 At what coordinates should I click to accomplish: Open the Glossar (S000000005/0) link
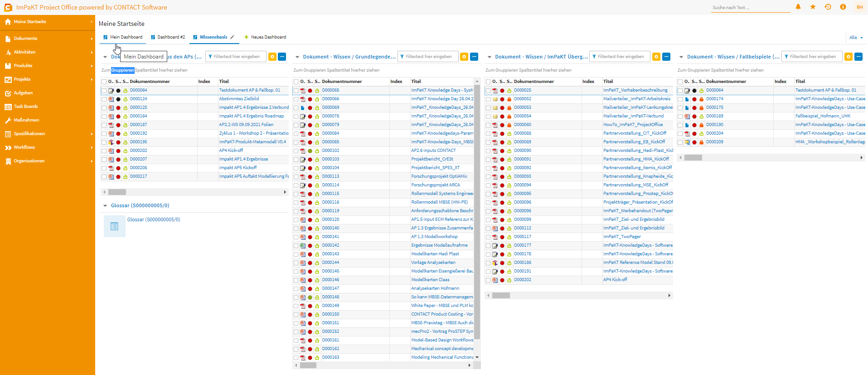[153, 219]
